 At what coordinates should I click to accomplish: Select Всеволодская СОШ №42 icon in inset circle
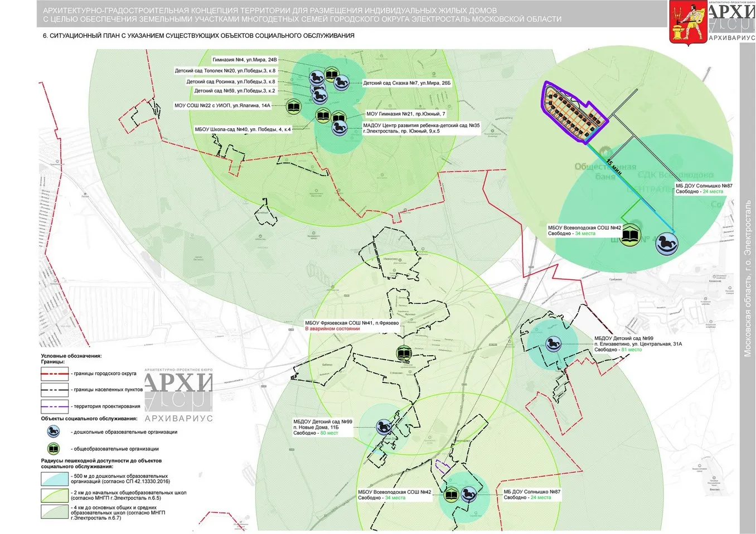coord(631,235)
